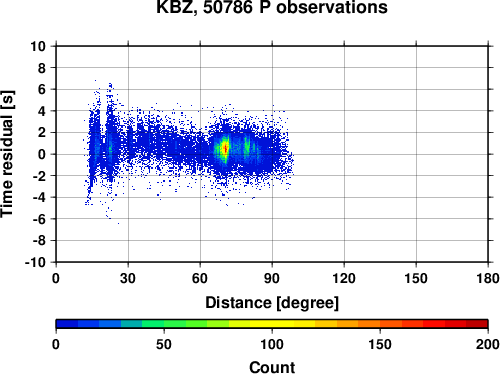Screen dimensions: 500x374
Task: Click the x-axis tick label 120
Action: click(344, 278)
